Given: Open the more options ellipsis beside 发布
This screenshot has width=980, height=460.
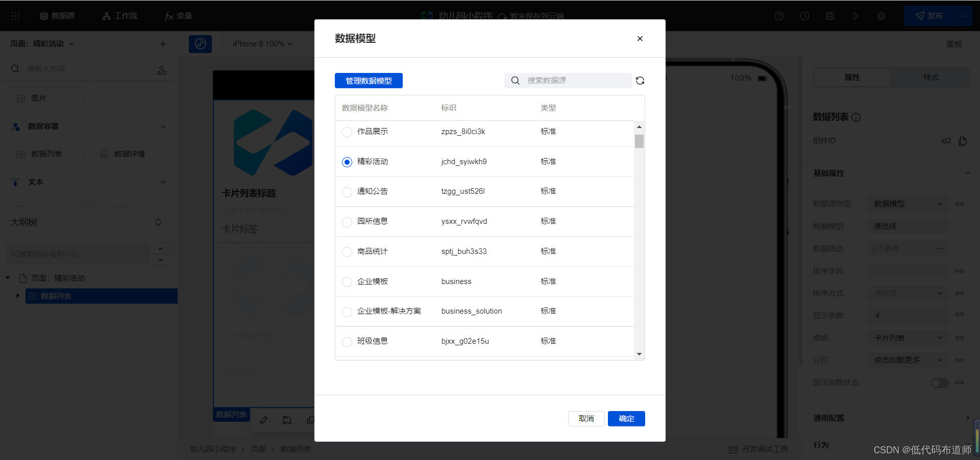Looking at the screenshot, I should click(x=962, y=16).
